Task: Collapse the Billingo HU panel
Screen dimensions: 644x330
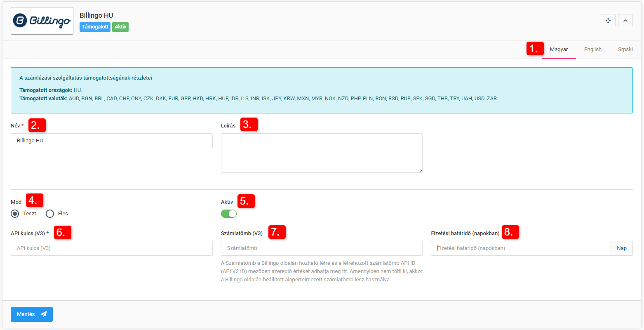Action: click(625, 21)
